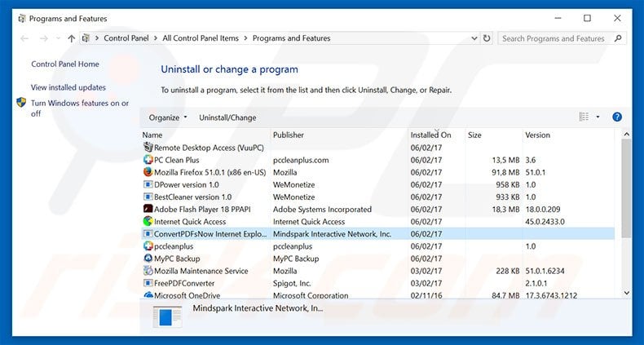Click the Mozilla Firefox icon in list
This screenshot has height=345, width=644.
click(x=148, y=172)
